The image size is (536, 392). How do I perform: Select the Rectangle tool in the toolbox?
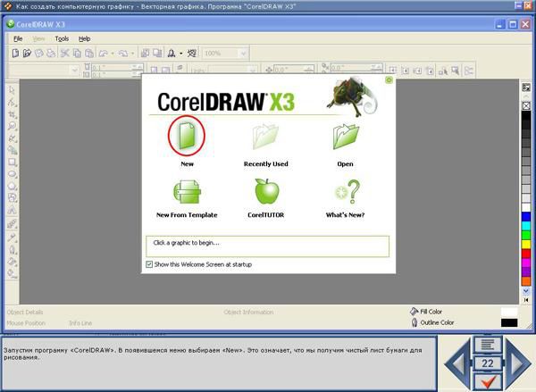(x=13, y=163)
